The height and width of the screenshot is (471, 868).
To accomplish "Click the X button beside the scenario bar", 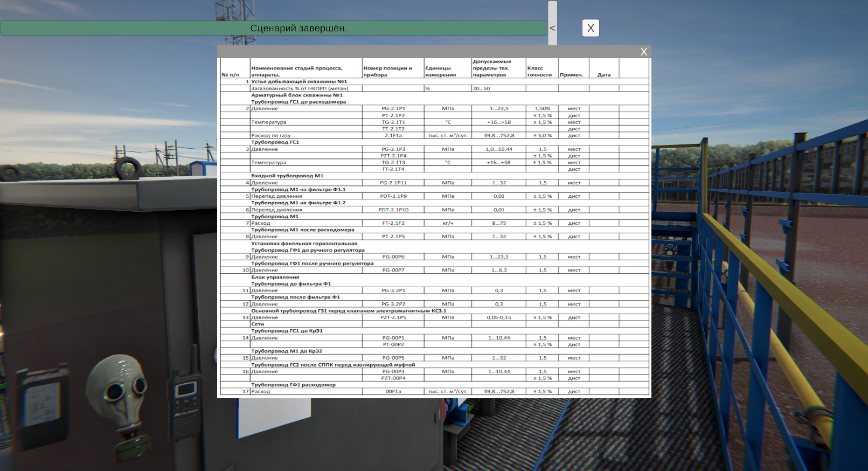I will [x=591, y=28].
